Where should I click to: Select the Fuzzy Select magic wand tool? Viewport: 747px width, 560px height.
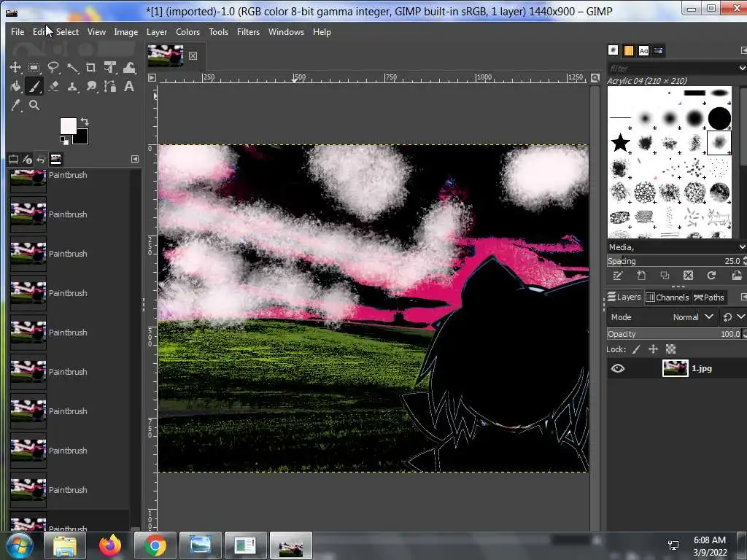(72, 68)
